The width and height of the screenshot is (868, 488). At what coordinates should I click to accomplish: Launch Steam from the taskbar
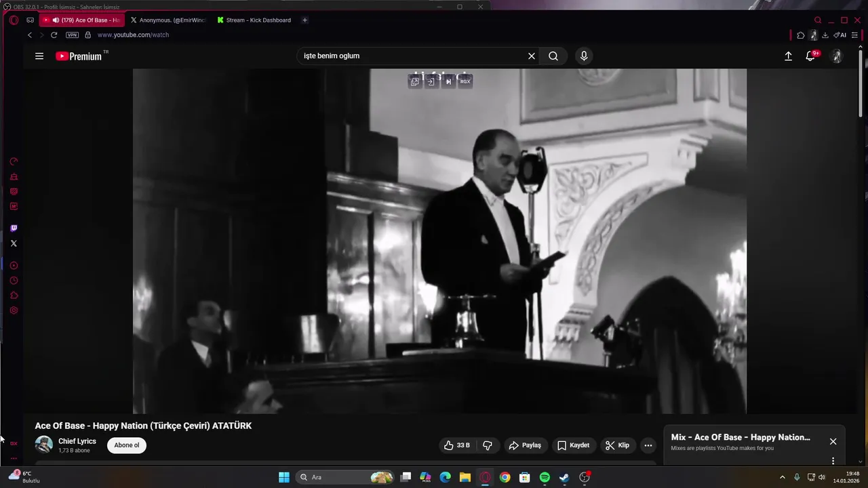[564, 477]
